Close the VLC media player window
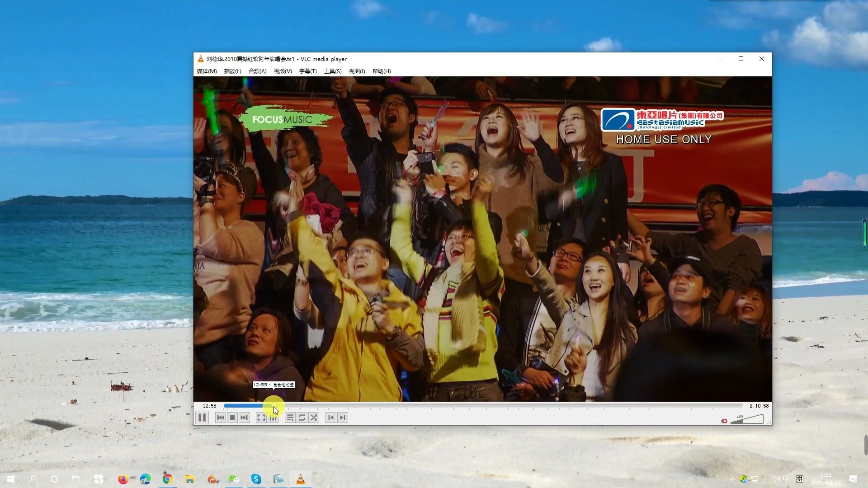Image resolution: width=868 pixels, height=488 pixels. [x=762, y=59]
